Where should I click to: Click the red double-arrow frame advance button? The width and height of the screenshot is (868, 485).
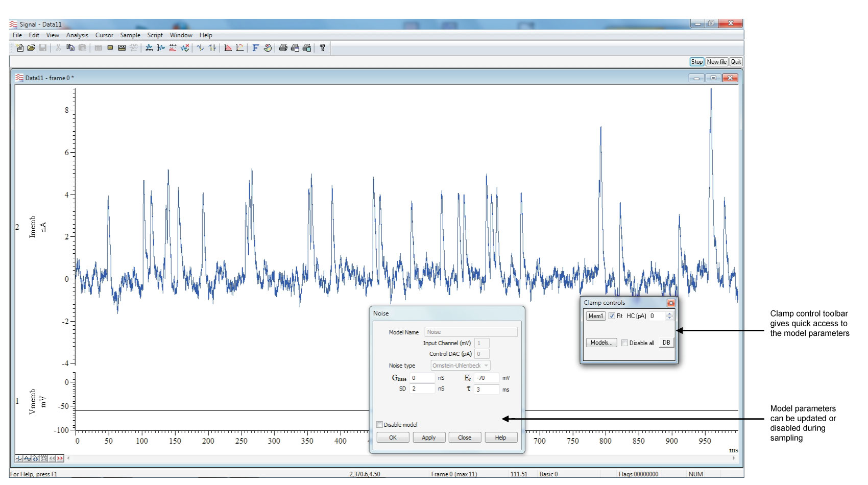click(60, 458)
